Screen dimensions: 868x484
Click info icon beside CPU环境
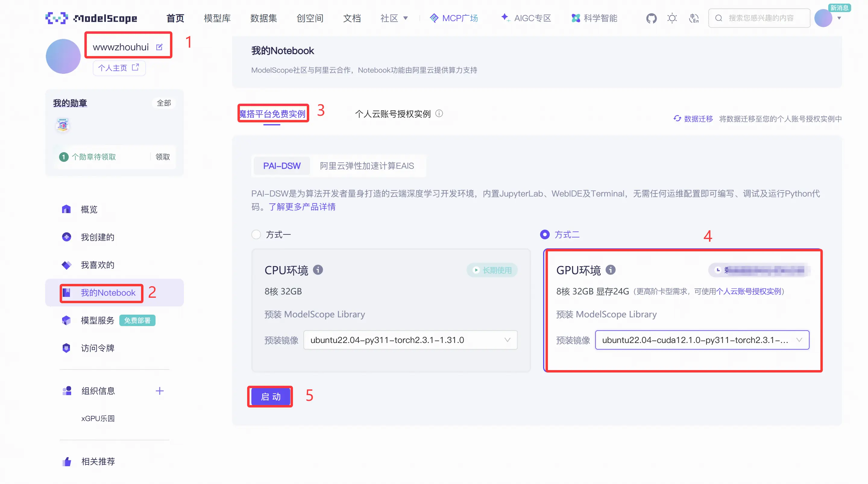pos(318,270)
